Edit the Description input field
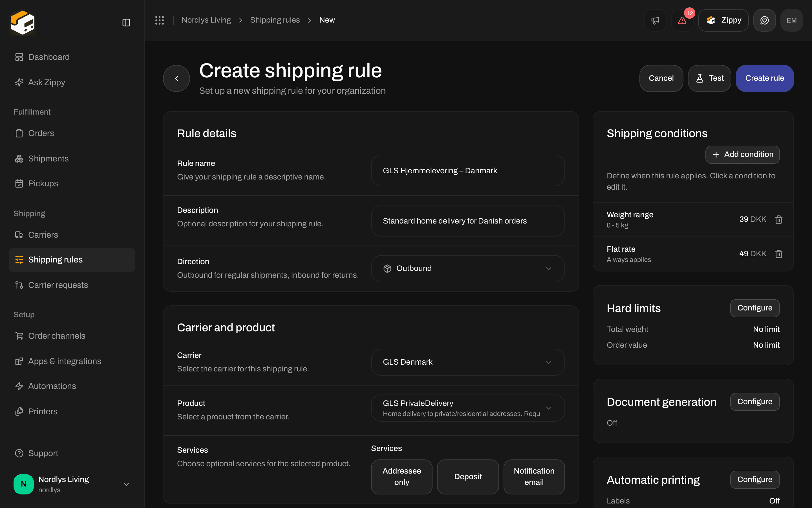The height and width of the screenshot is (508, 812). click(468, 221)
